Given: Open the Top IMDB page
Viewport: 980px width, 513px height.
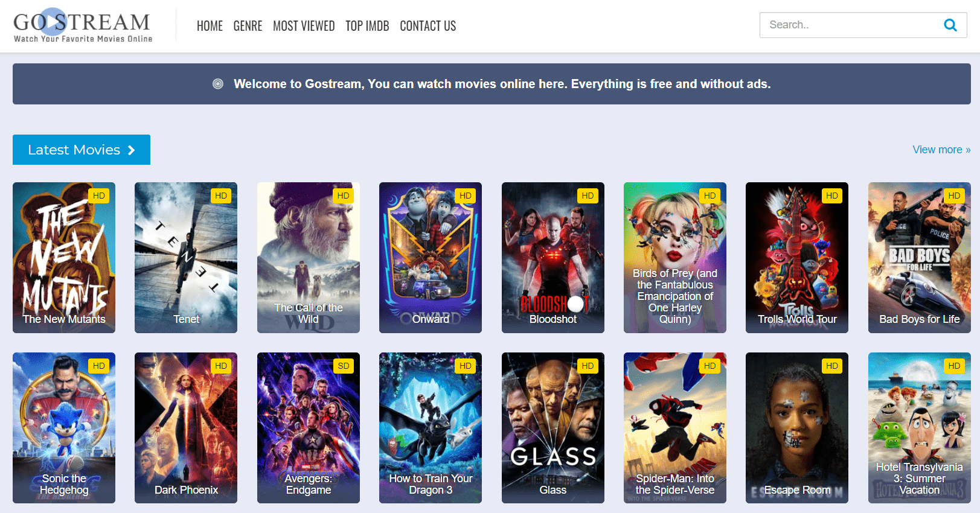Looking at the screenshot, I should [x=367, y=26].
